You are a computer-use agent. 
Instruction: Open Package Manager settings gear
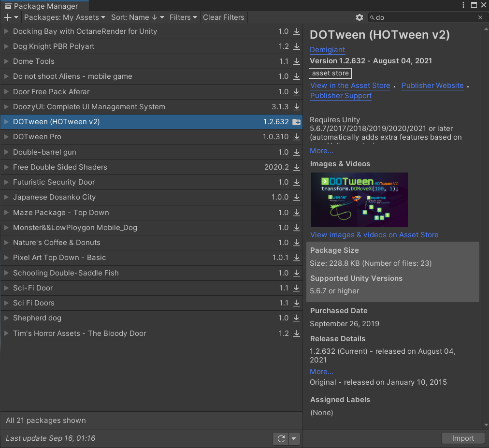(x=360, y=17)
